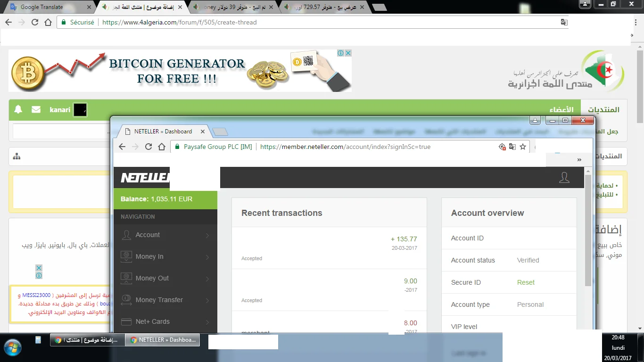Open the forum messages envelope icon
Viewport: 644px width, 362px height.
pos(36,110)
